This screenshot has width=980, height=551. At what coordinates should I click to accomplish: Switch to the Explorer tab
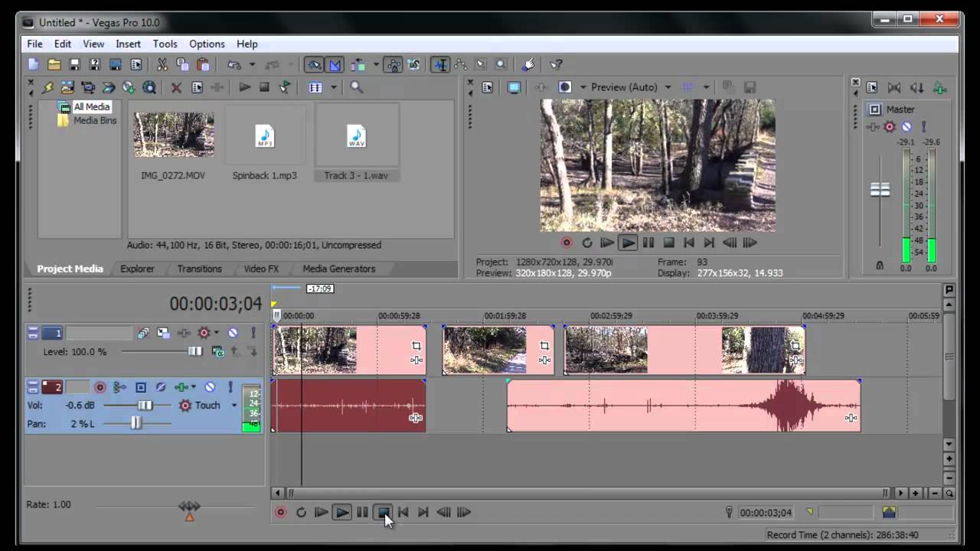(x=137, y=269)
